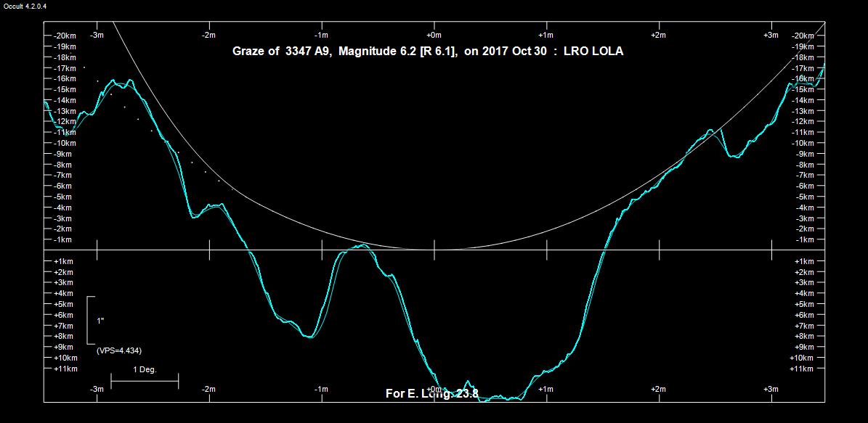Click the -3m label on the top axis
The image size is (868, 423).
(x=96, y=35)
